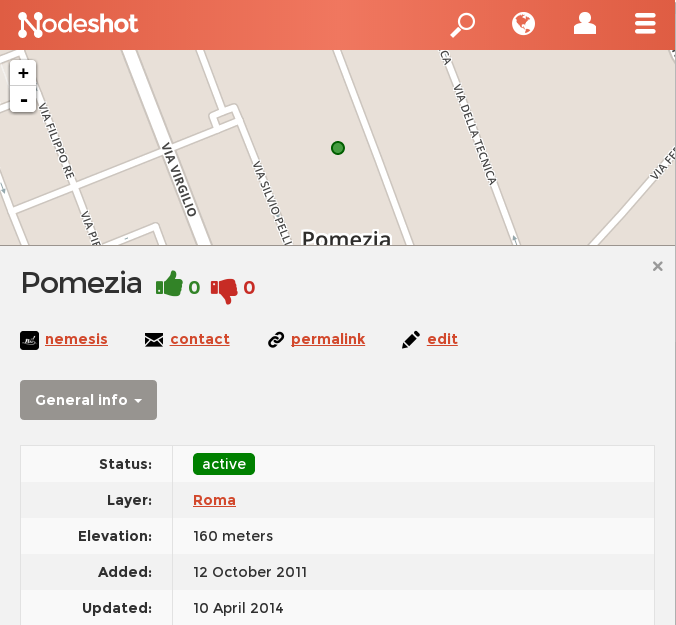Click the Status: row label
Viewport: 676px width, 625px height.
(125, 464)
